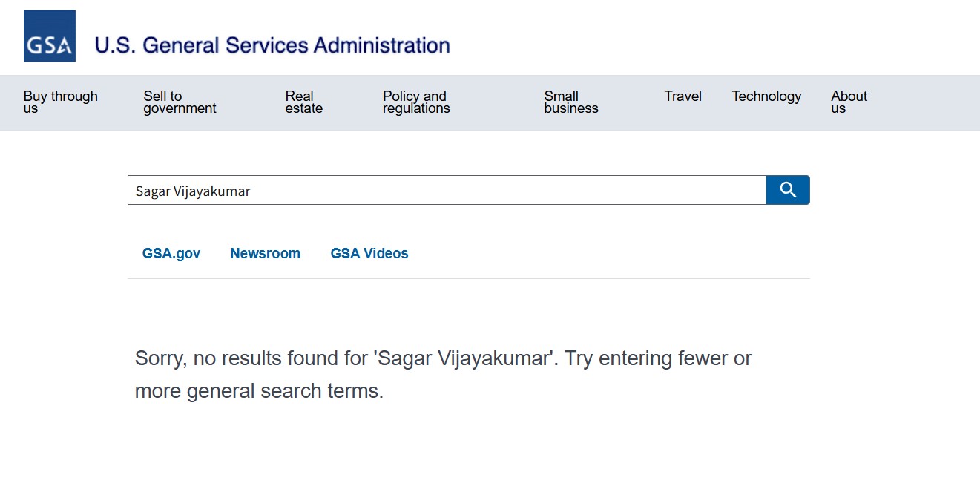This screenshot has height=495, width=980.
Task: Open the Technology menu
Action: point(766,96)
